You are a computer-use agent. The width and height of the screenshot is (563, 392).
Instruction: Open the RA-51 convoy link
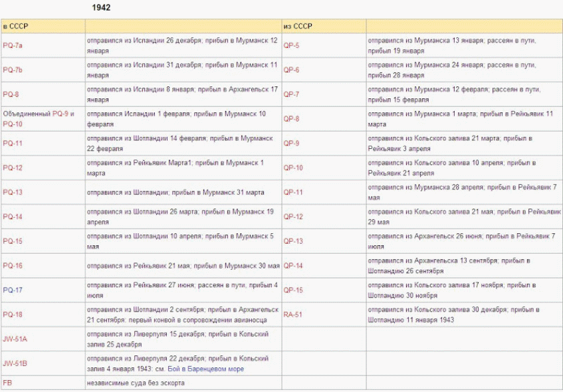(292, 314)
